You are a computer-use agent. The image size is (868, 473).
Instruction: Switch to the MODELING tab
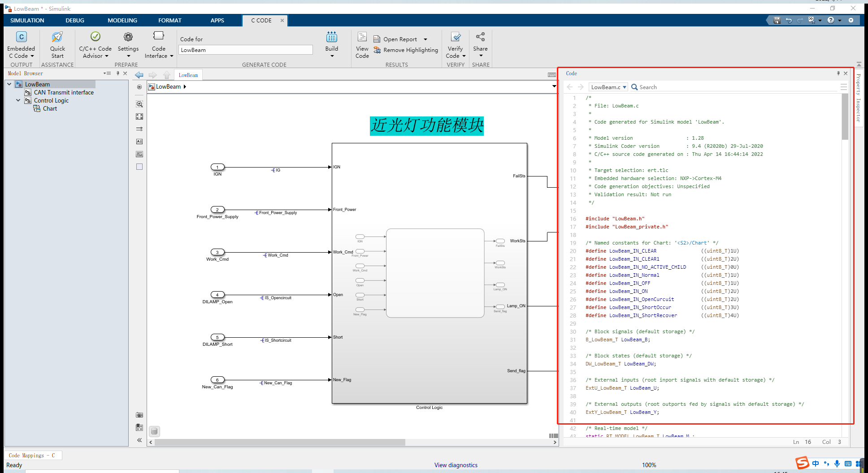click(x=122, y=20)
